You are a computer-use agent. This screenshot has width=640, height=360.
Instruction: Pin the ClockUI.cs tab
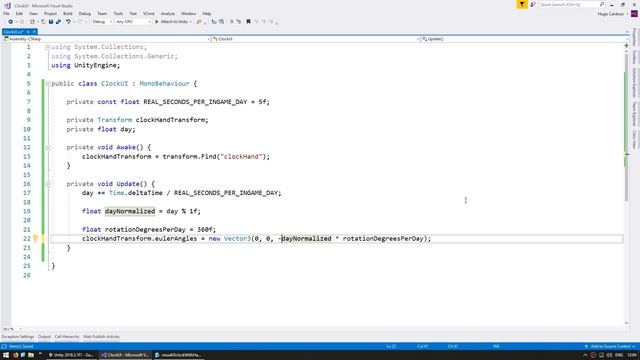[28, 32]
